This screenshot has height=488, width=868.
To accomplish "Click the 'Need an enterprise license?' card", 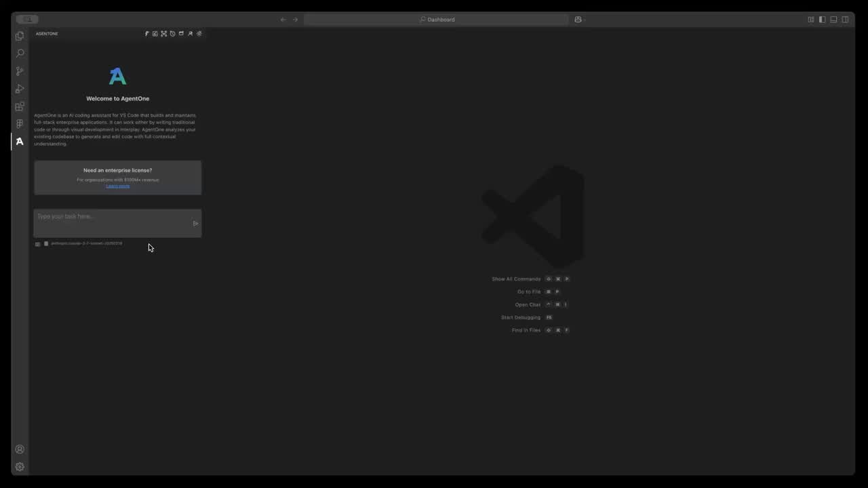I will [118, 178].
